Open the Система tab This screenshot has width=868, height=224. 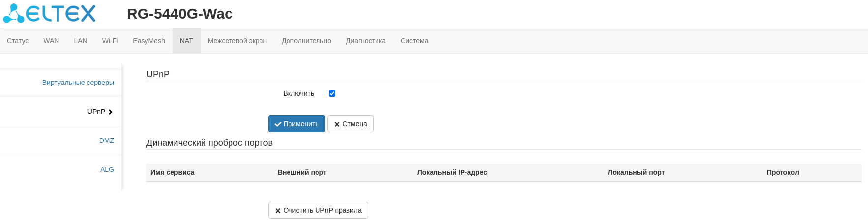(x=414, y=41)
